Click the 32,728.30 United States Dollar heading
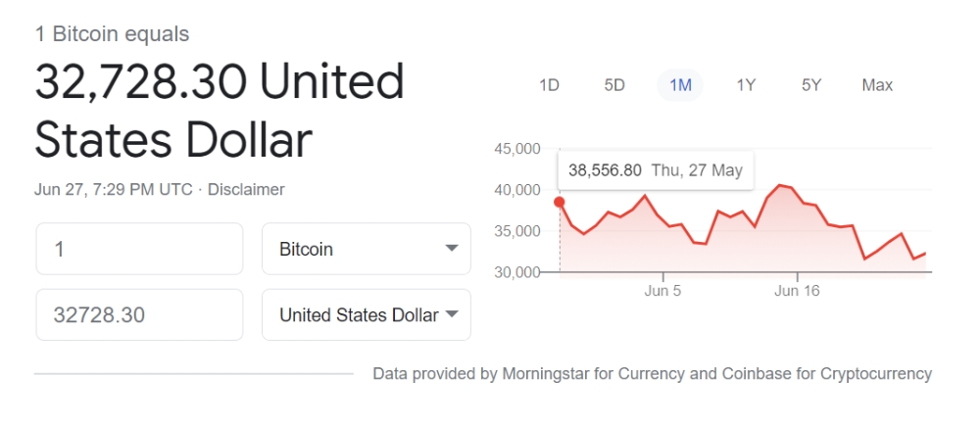This screenshot has width=980, height=426. (220, 111)
